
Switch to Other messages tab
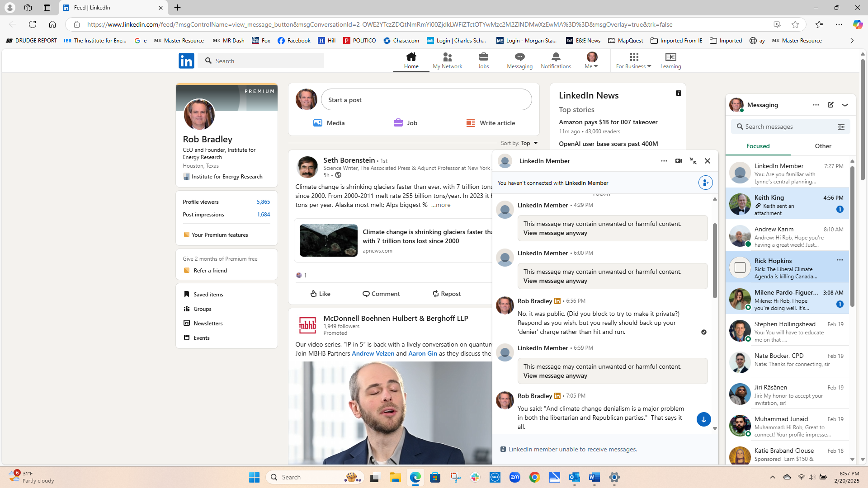(x=823, y=146)
